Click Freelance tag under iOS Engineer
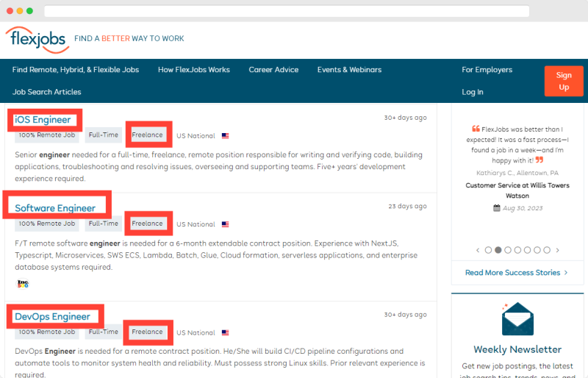The height and width of the screenshot is (378, 588). [x=148, y=135]
